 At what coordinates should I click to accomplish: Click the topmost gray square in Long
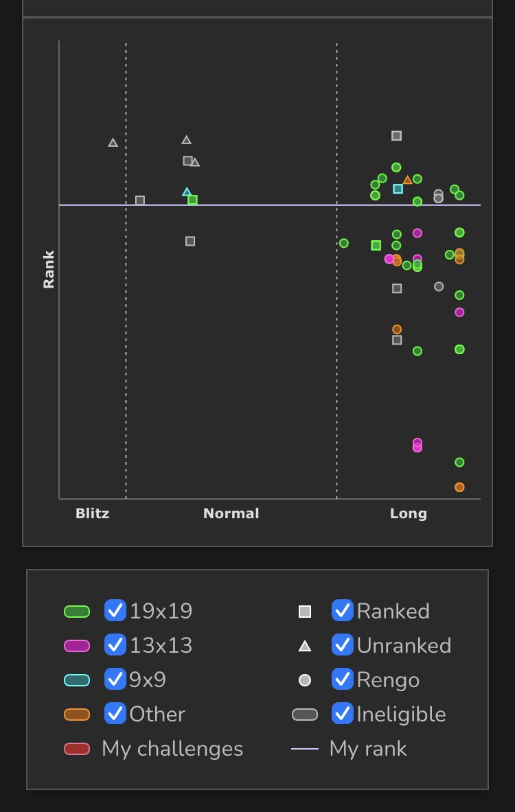tap(396, 136)
